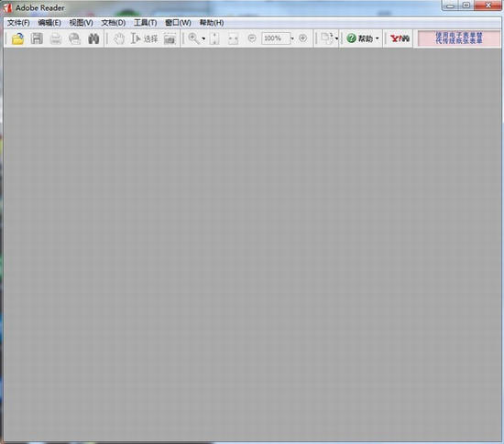Click the plus Zoom In button

(302, 38)
